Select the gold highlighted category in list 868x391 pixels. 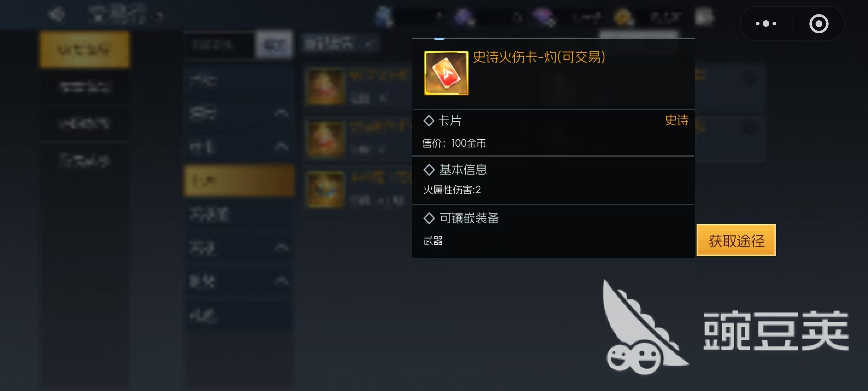(x=239, y=180)
